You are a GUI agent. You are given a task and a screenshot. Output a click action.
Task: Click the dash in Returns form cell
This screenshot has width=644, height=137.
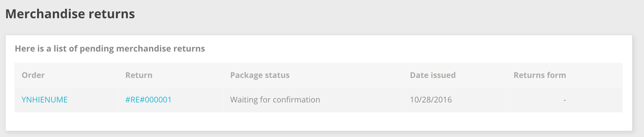coord(565,100)
